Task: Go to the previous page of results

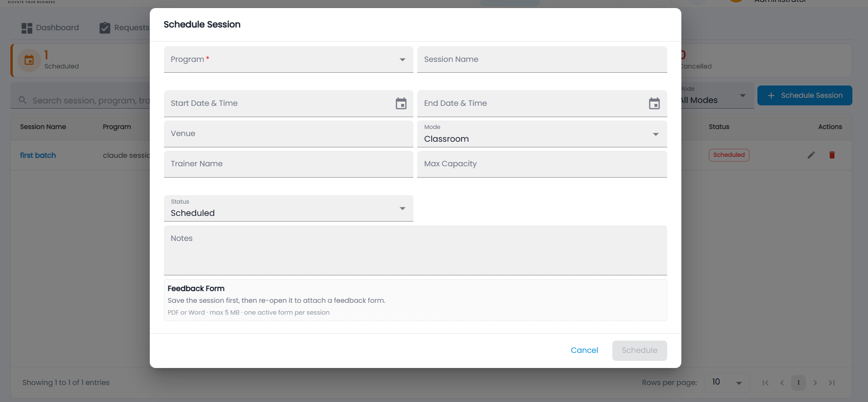Action: [782, 383]
